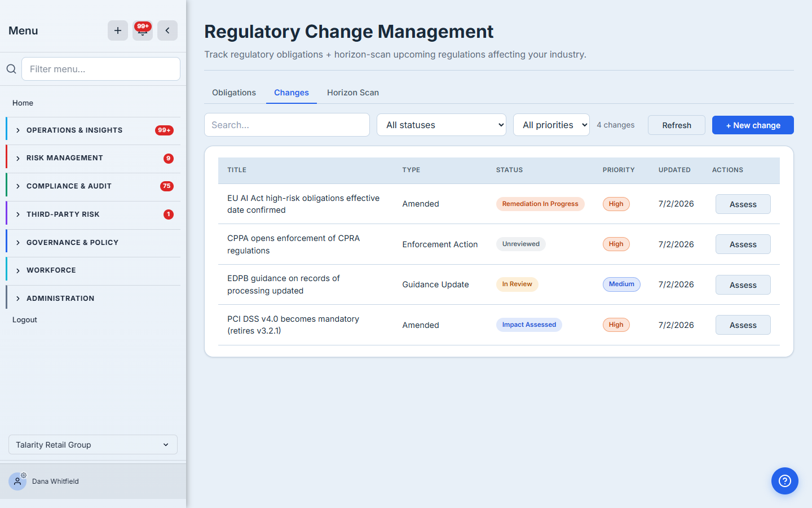Screen dimensions: 812x508
Task: Click the TYPE column header
Action: pyautogui.click(x=411, y=170)
